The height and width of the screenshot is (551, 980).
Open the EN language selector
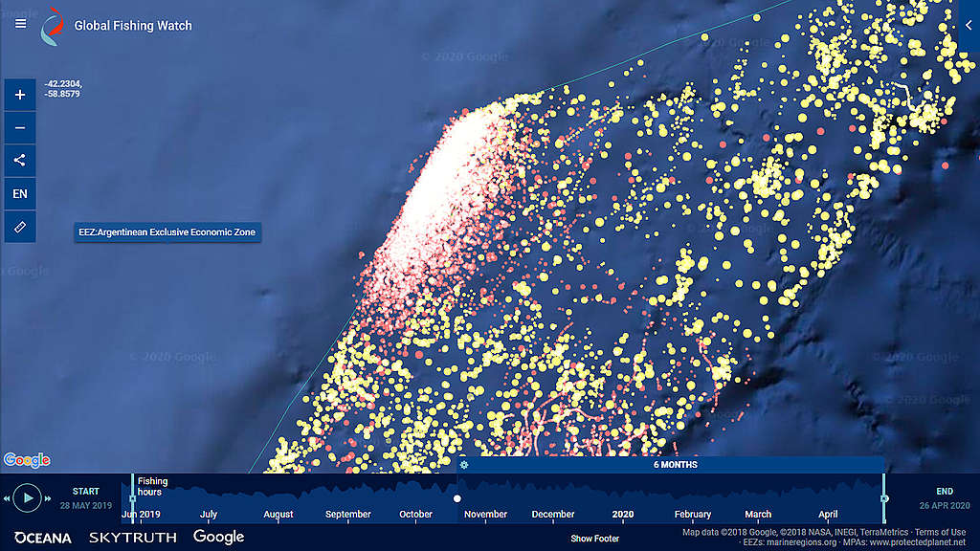click(x=20, y=193)
